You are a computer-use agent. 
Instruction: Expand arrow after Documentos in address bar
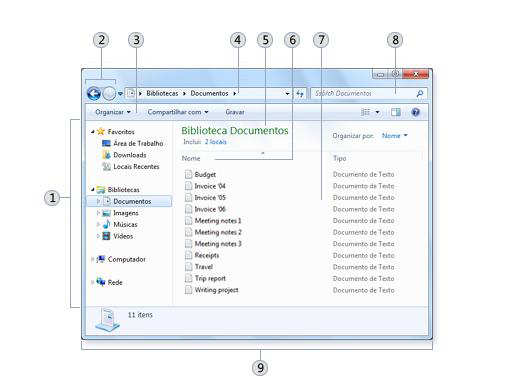click(x=235, y=94)
